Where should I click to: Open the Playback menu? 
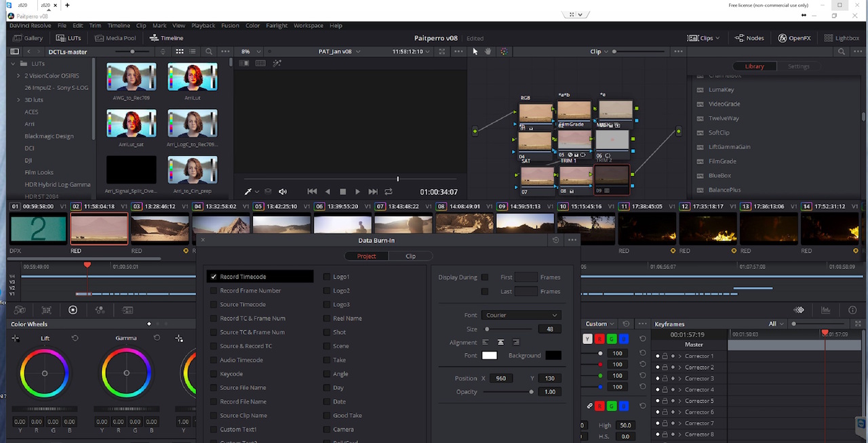[203, 25]
